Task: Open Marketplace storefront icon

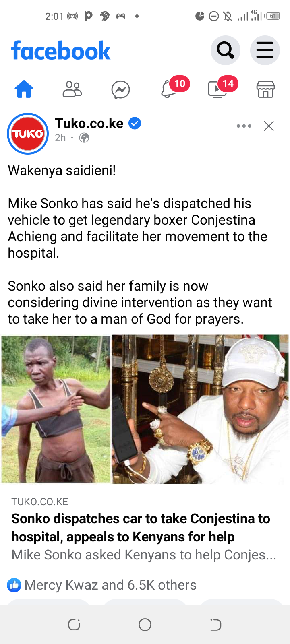Action: pos(266,89)
